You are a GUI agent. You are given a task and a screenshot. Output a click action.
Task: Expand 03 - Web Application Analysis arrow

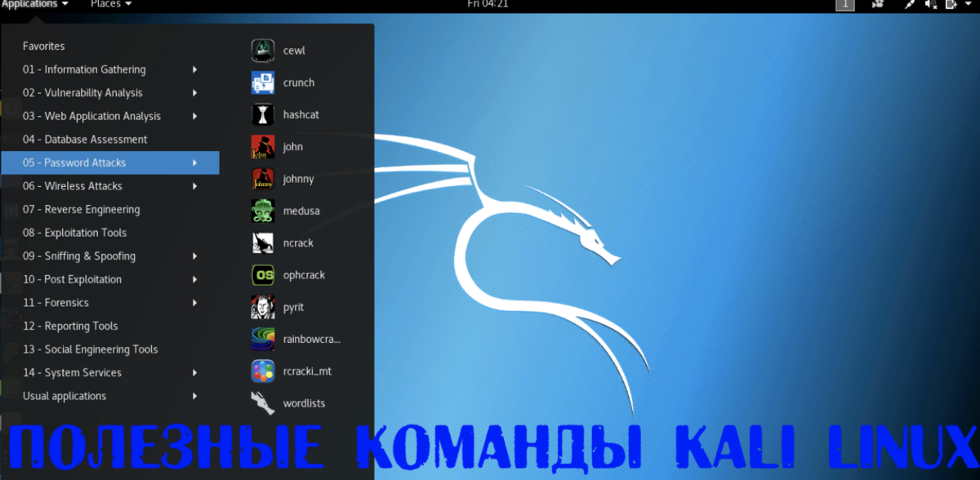tap(194, 116)
